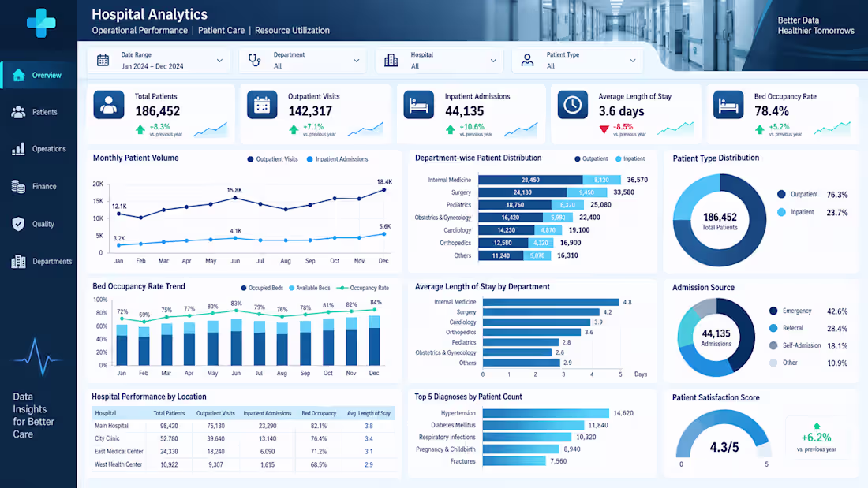The height and width of the screenshot is (488, 868).
Task: Click the medical cross logo icon
Action: coord(41,23)
